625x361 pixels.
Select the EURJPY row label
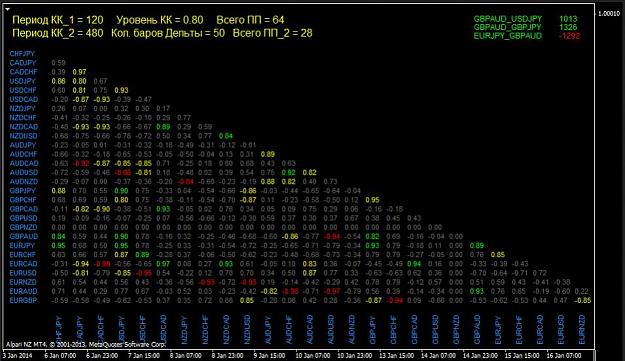tap(22, 245)
